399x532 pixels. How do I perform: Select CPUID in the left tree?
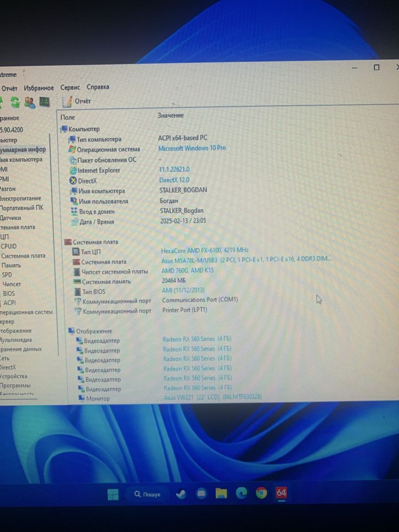[x=9, y=246]
